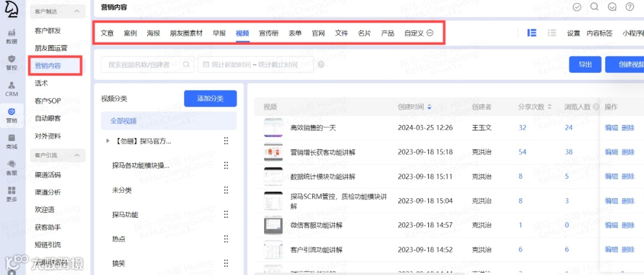Open the 更多 grid icon in rail
Image resolution: width=644 pixels, height=275 pixels.
(x=12, y=194)
